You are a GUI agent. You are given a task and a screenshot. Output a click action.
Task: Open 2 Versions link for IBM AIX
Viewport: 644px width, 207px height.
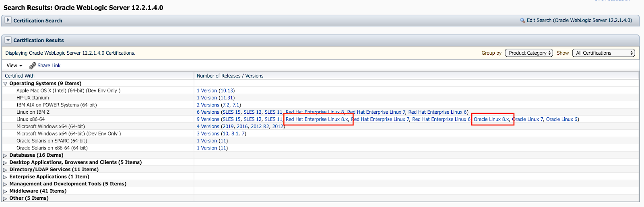(208, 105)
